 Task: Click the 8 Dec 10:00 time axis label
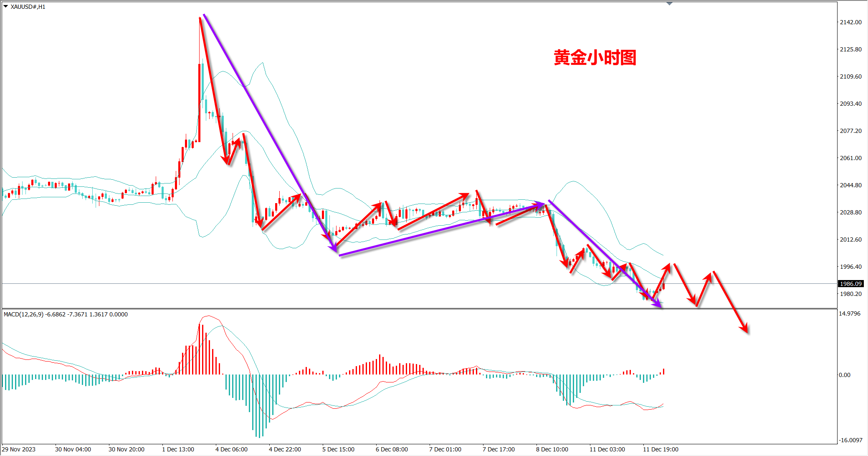(x=552, y=449)
